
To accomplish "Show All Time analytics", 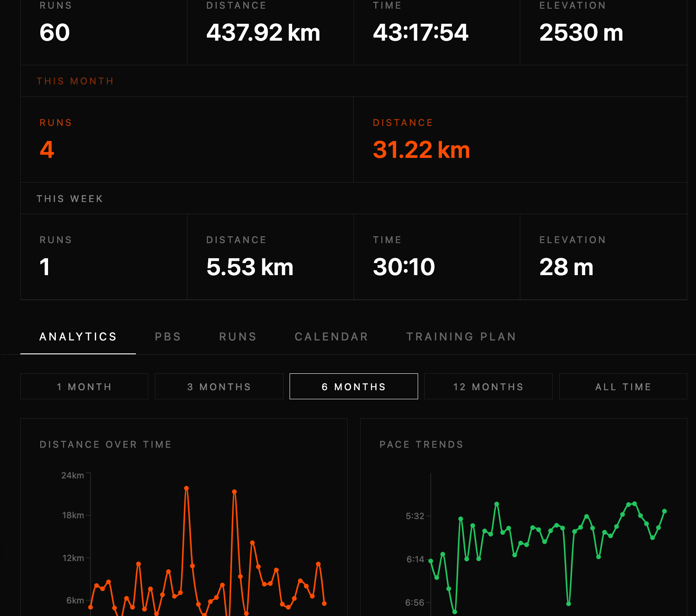I will 623,386.
